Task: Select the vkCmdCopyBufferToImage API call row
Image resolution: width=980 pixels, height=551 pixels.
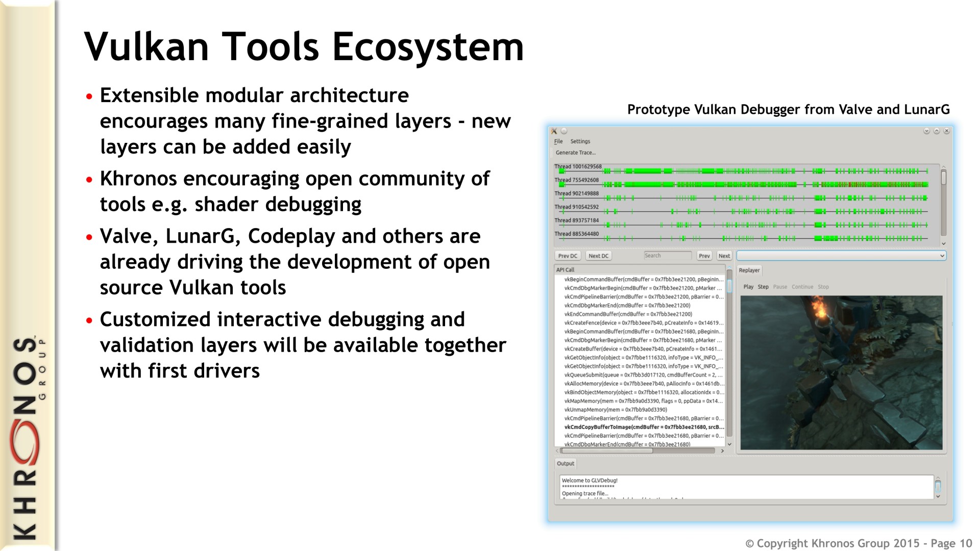Action: [643, 427]
